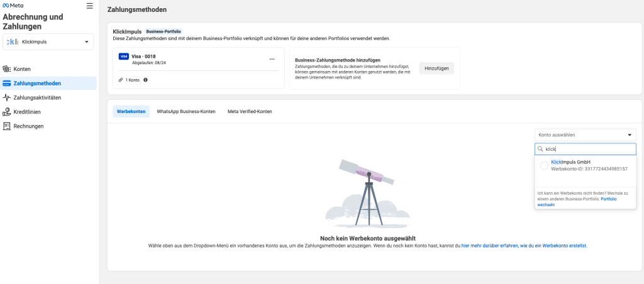Expand the KlickImpuls portfolio dropdown
The image size is (644, 284).
(x=86, y=42)
